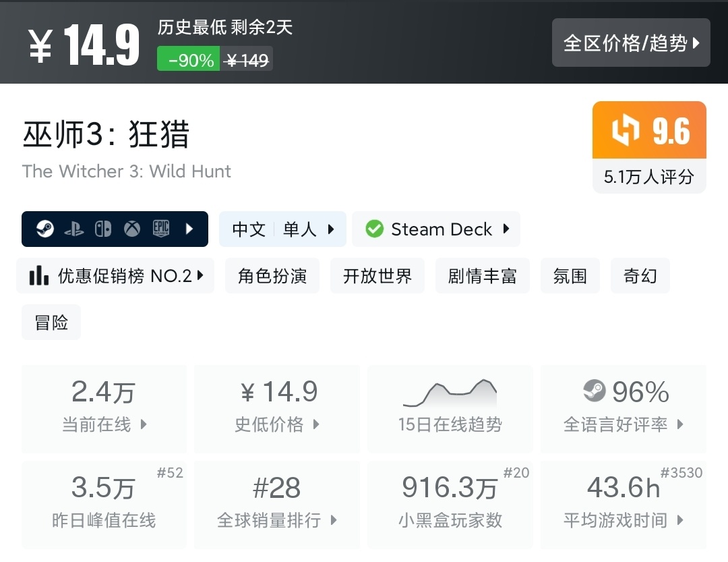
Task: Select the 开放世界 tag
Action: click(x=377, y=276)
